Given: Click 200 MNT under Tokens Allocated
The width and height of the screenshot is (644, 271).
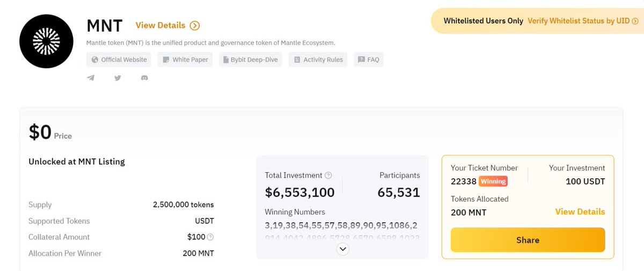Looking at the screenshot, I should coord(469,213).
